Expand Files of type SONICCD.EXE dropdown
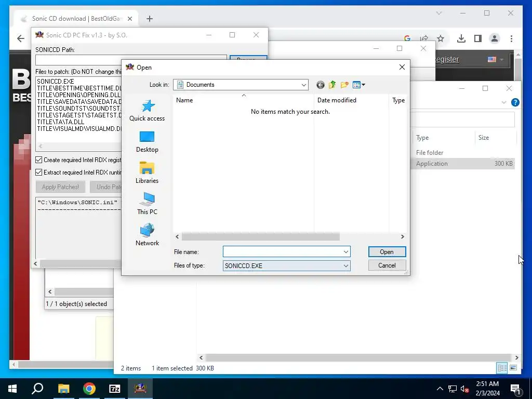This screenshot has width=532, height=399. [x=345, y=265]
